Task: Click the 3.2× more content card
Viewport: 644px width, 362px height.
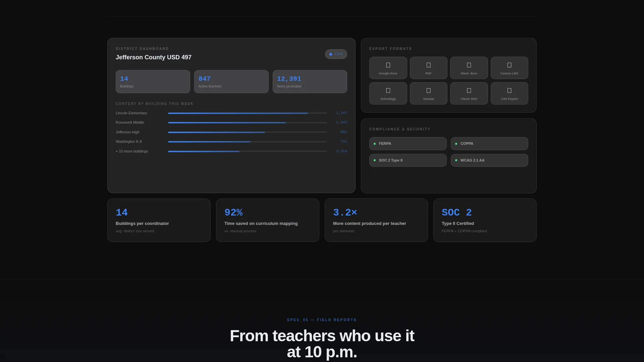Action: [x=376, y=220]
